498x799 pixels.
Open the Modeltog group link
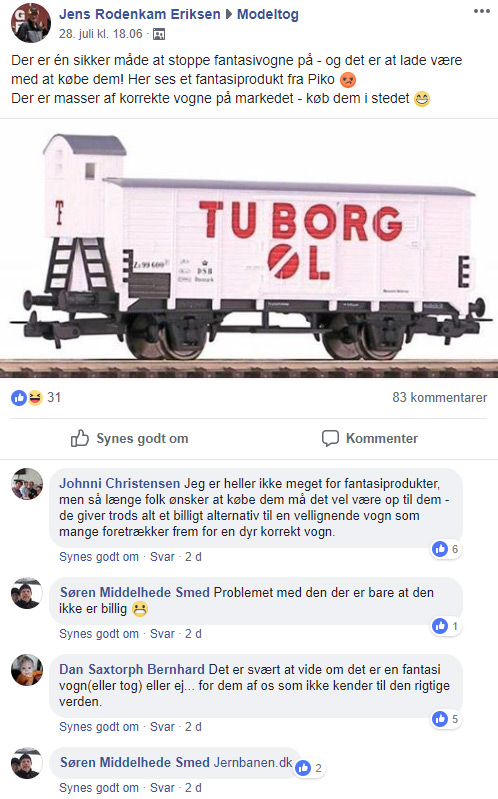[268, 14]
